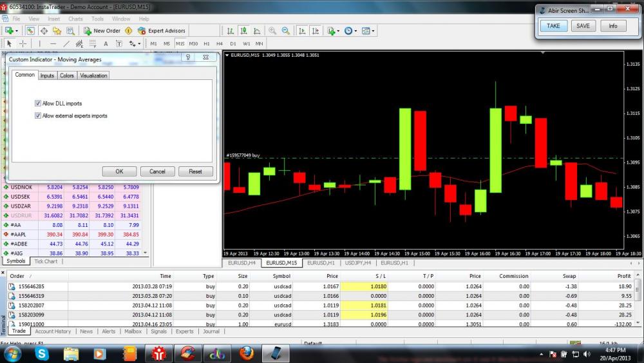The height and width of the screenshot is (363, 644).
Task: Click the chart shift marker triangle
Action: [542, 53]
